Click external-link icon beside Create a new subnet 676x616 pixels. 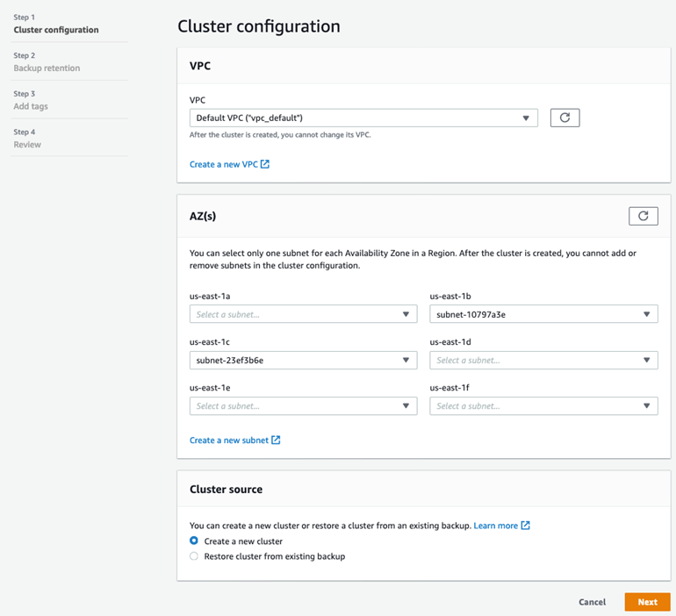click(276, 441)
